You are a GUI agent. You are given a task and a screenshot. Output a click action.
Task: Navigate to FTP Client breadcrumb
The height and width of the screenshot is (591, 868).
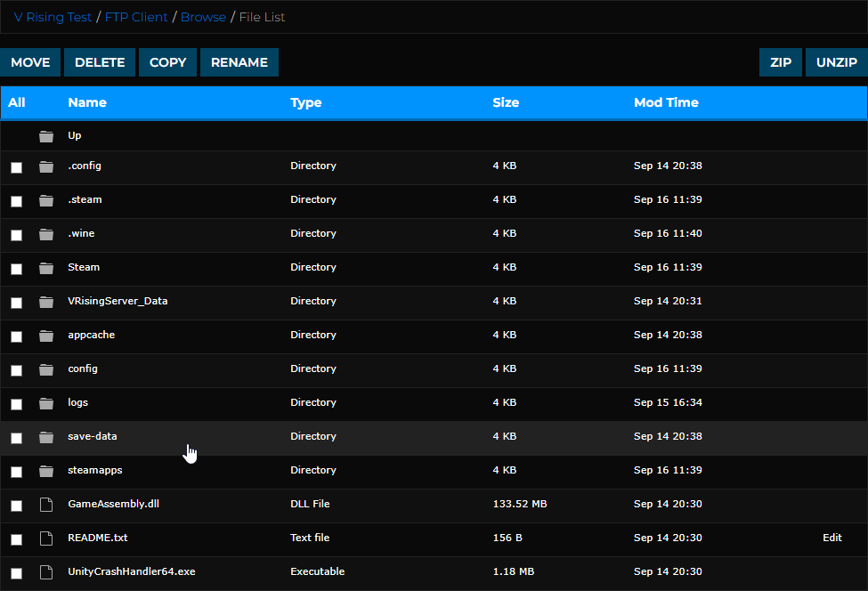pos(135,16)
